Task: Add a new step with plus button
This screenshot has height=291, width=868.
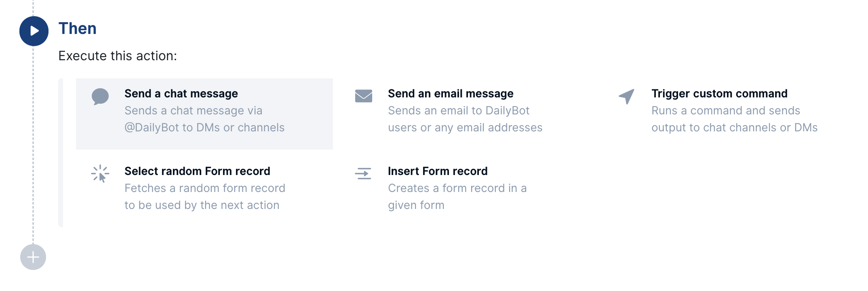Action: click(x=33, y=257)
